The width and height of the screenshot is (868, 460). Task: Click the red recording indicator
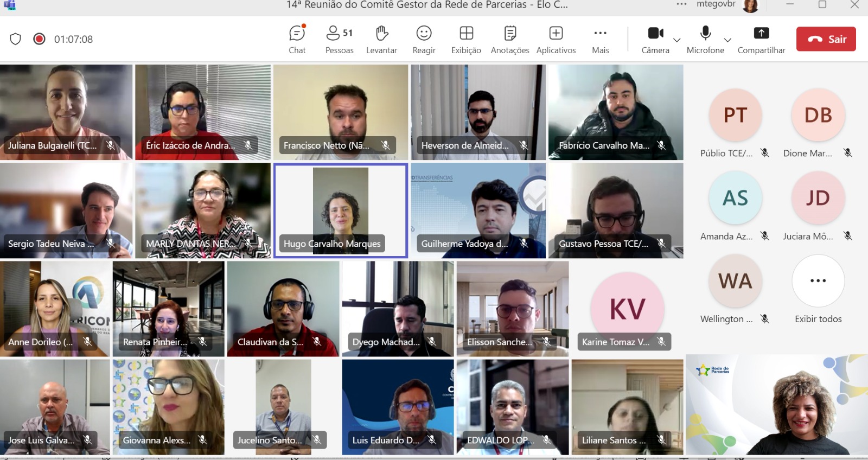tap(39, 39)
